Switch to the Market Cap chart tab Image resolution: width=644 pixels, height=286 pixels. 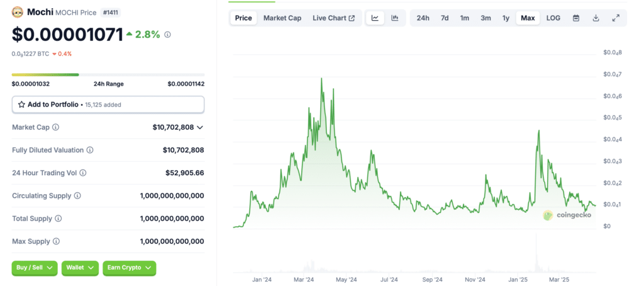coord(282,18)
